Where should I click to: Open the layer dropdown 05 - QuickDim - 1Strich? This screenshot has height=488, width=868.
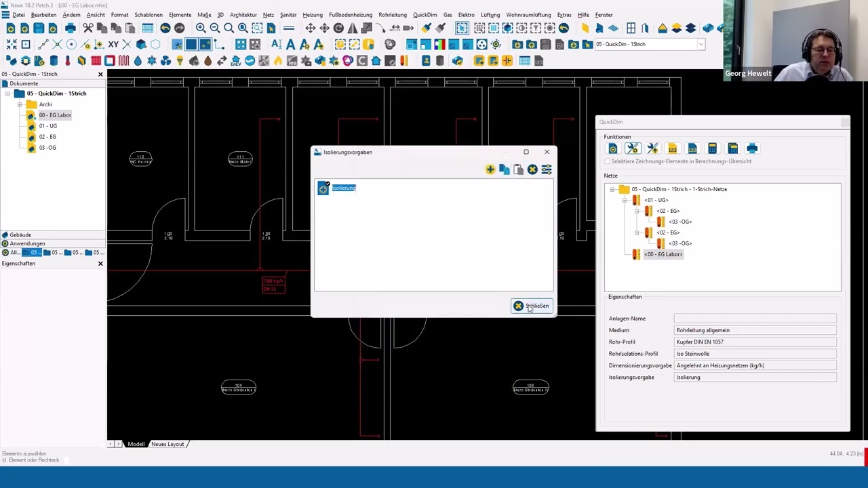coord(701,45)
